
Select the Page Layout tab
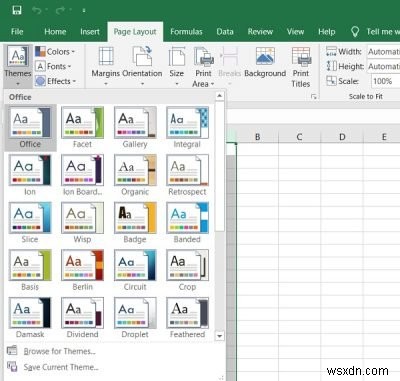click(x=135, y=32)
